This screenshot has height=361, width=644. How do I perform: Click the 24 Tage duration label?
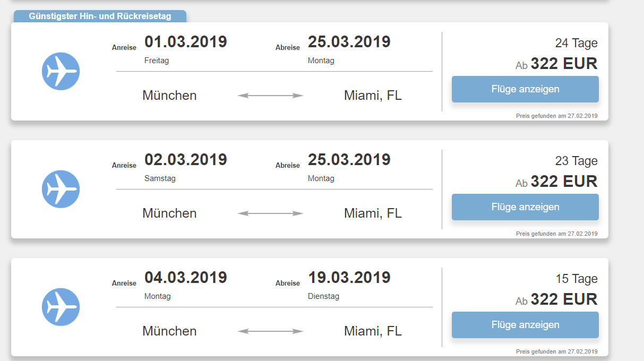coord(576,44)
